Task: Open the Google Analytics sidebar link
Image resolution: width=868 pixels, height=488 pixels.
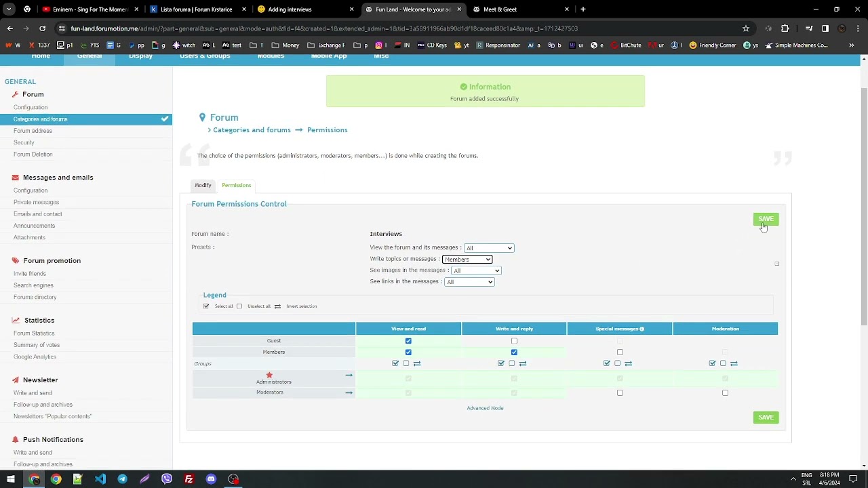Action: point(35,357)
